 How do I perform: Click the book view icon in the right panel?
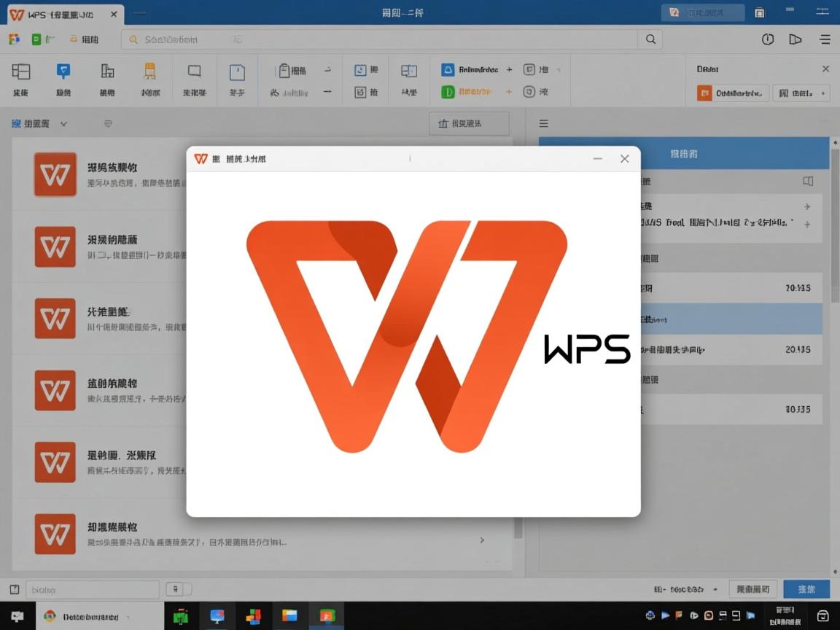click(x=806, y=181)
